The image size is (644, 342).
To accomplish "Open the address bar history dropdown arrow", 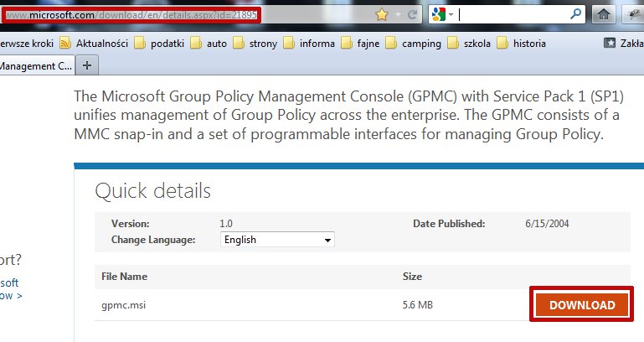I will tap(398, 15).
